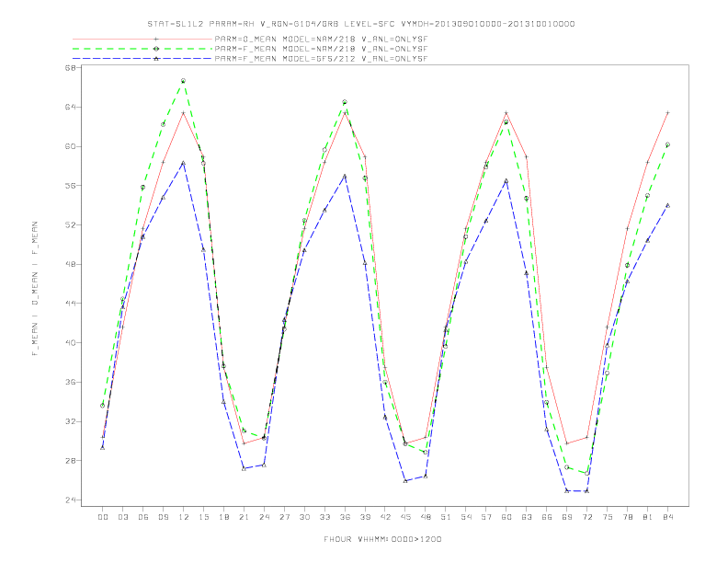The image size is (728, 563).
Task: Click x-axis forecast hour label 54
Action: 466,517
